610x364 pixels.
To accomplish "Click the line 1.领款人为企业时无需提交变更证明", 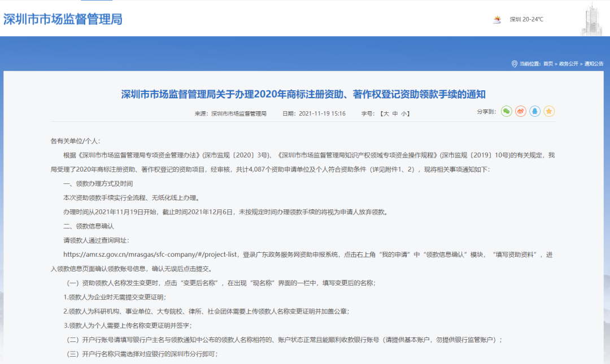I will [115, 297].
